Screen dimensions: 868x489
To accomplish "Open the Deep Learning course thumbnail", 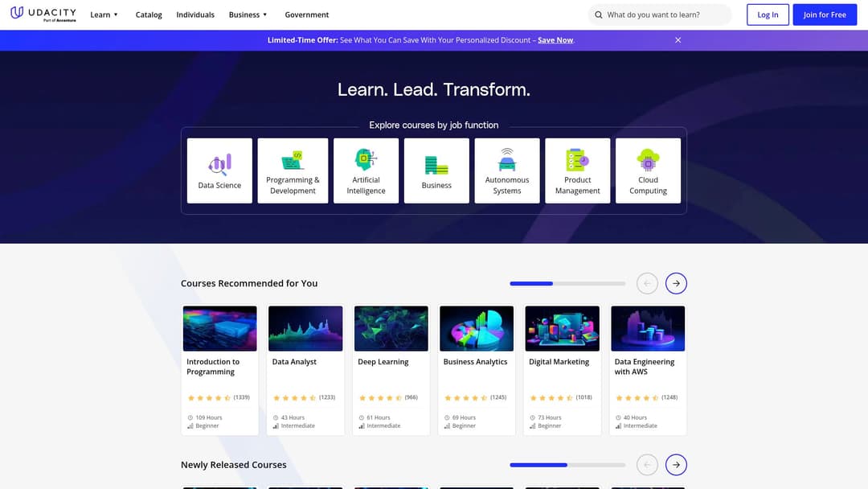I will 391,328.
